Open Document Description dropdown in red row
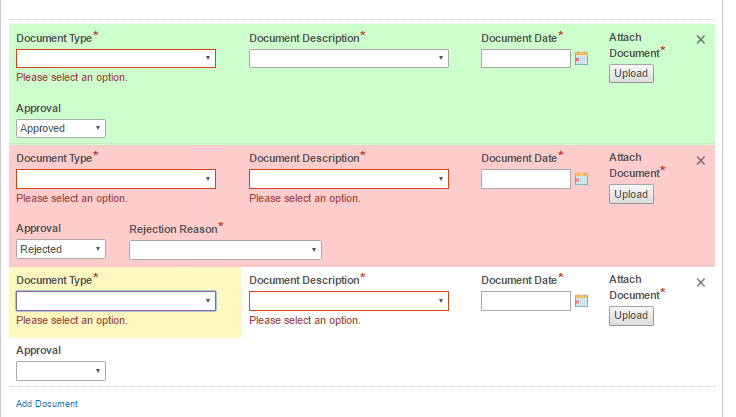 pyautogui.click(x=349, y=179)
